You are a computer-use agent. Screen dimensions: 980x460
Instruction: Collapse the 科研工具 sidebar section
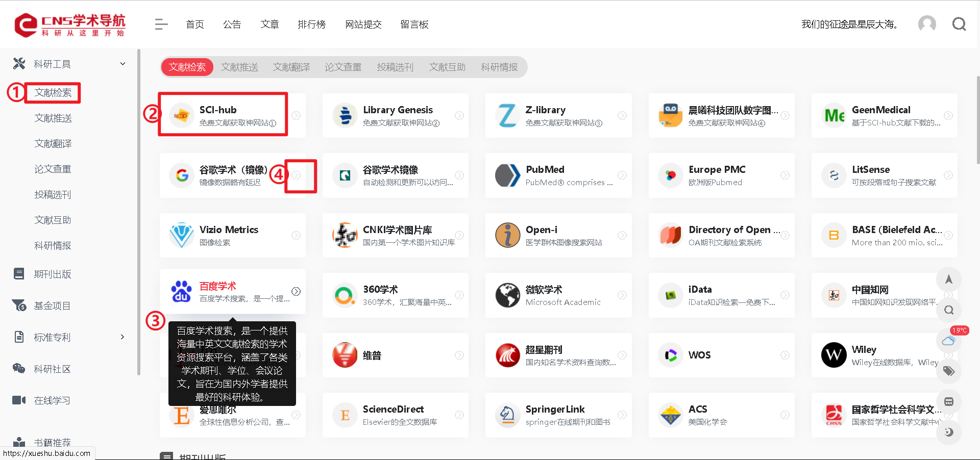pyautogui.click(x=122, y=63)
